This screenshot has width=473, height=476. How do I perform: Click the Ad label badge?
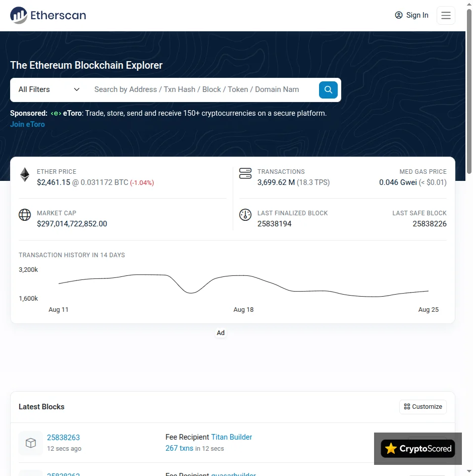(221, 332)
